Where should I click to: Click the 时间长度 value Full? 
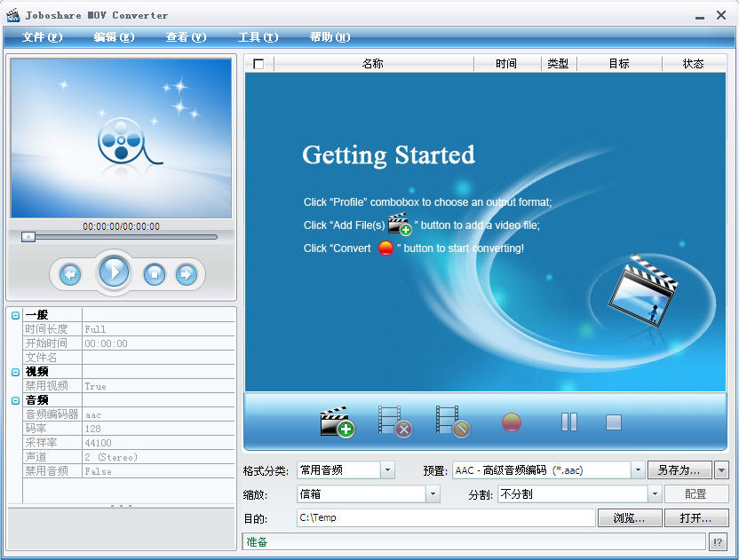(x=158, y=329)
